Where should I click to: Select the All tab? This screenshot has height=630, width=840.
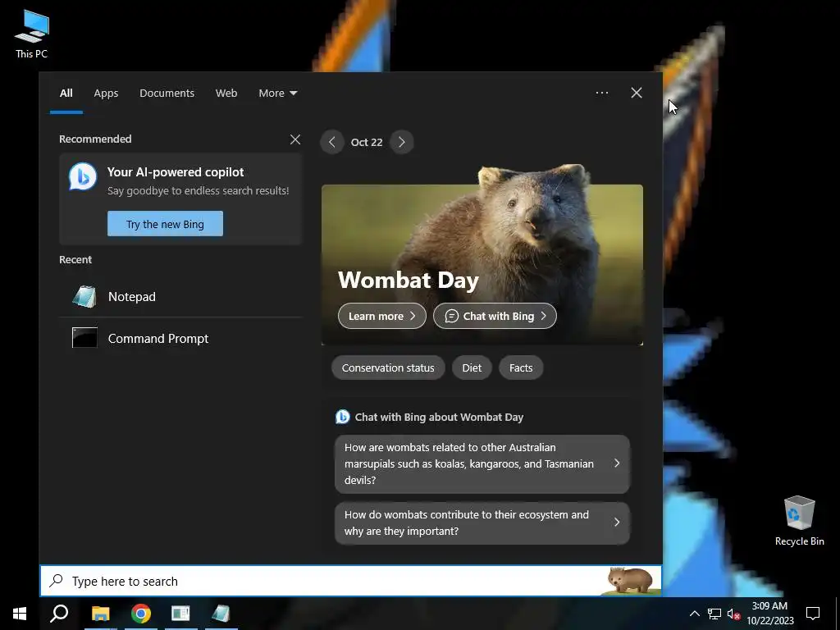(66, 94)
